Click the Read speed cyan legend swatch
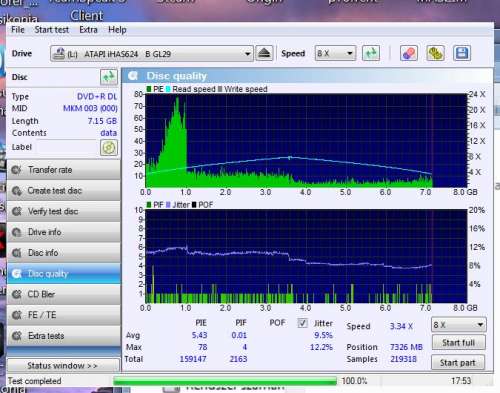Screen dimensions: 500x393 (168, 89)
